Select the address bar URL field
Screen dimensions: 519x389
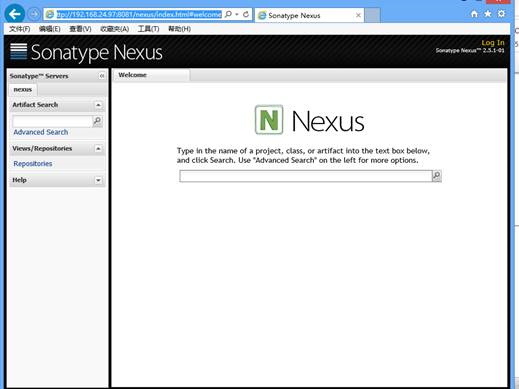click(139, 14)
